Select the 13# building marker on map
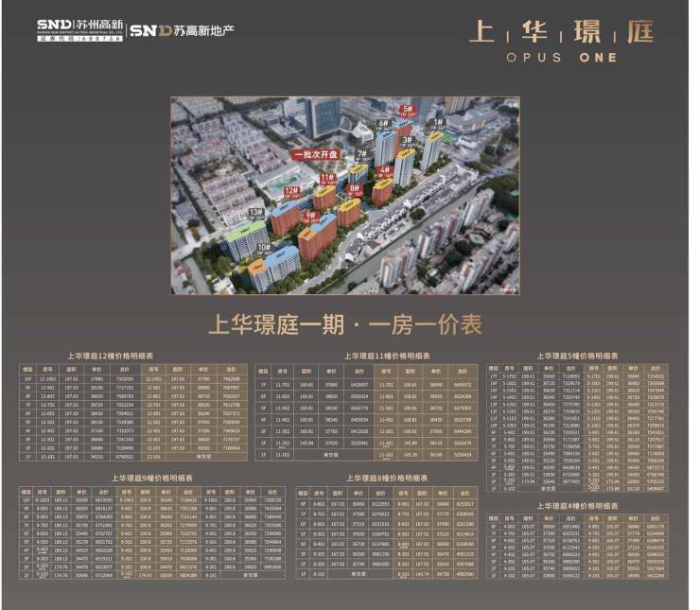Viewport: 700px width, 610px height. point(255,213)
